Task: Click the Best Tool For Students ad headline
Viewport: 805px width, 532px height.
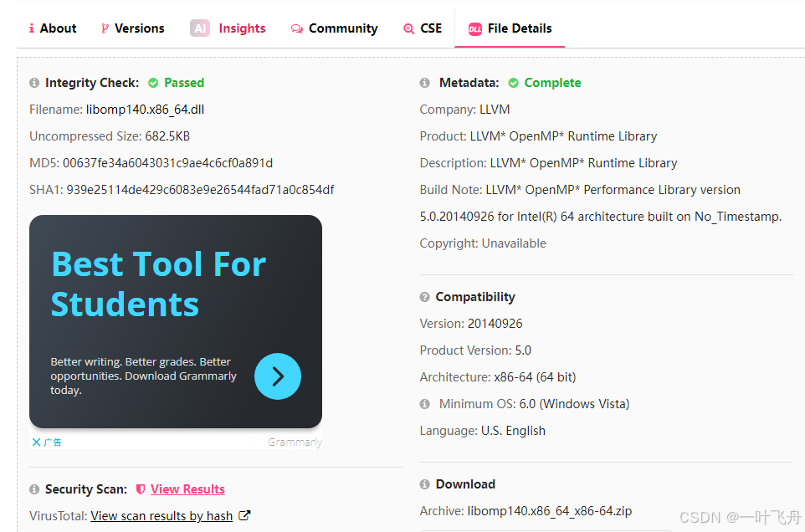Action: 158,284
